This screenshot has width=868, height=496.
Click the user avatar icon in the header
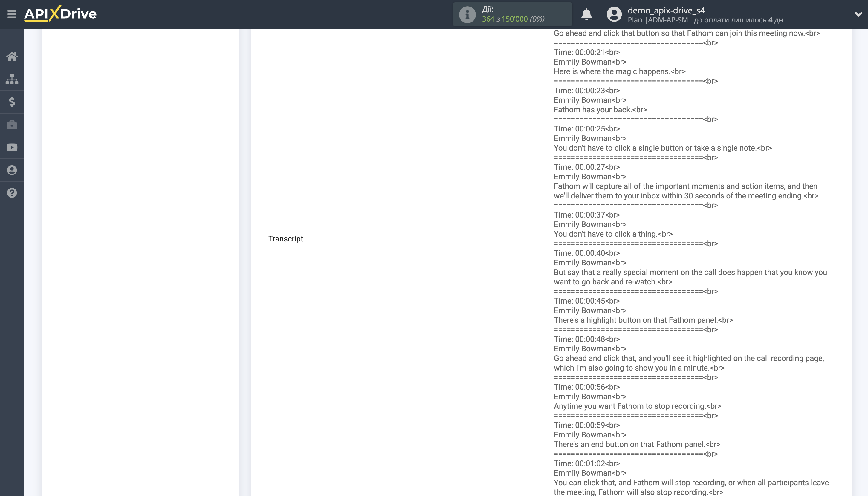click(614, 14)
